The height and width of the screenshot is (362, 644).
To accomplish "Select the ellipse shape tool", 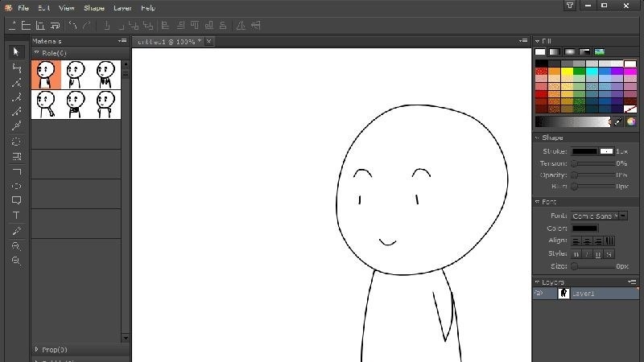I will pos(16,186).
